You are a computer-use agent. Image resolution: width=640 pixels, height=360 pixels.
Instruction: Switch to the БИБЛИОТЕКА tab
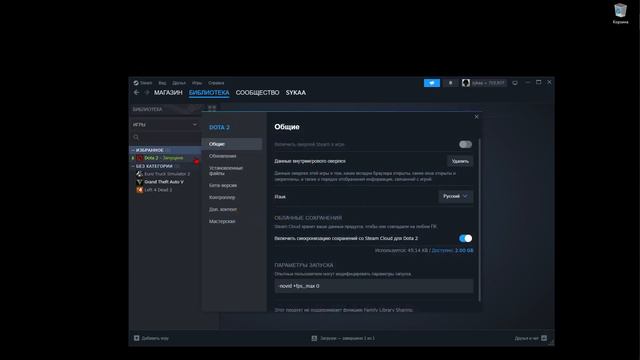(209, 93)
